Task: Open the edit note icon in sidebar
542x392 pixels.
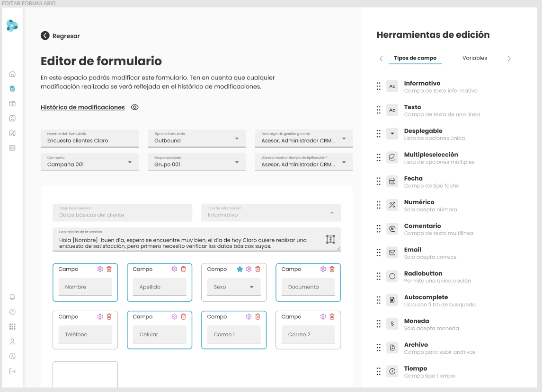Action: click(12, 133)
